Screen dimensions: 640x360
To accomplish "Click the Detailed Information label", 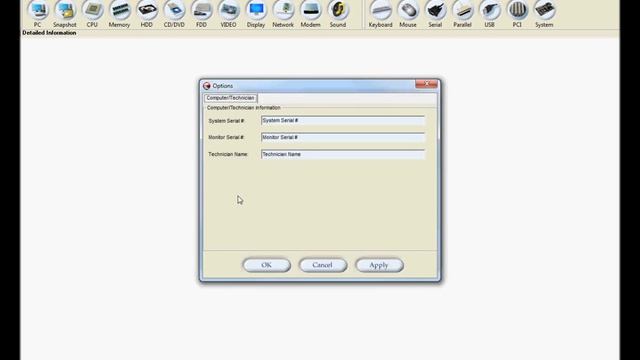I will 49,33.
